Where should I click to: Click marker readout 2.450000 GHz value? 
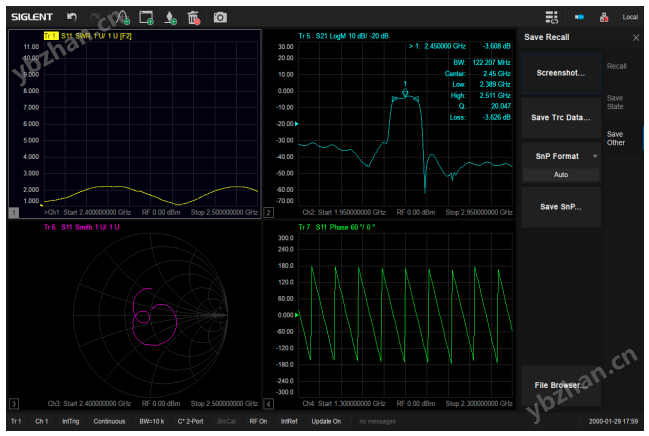445,46
